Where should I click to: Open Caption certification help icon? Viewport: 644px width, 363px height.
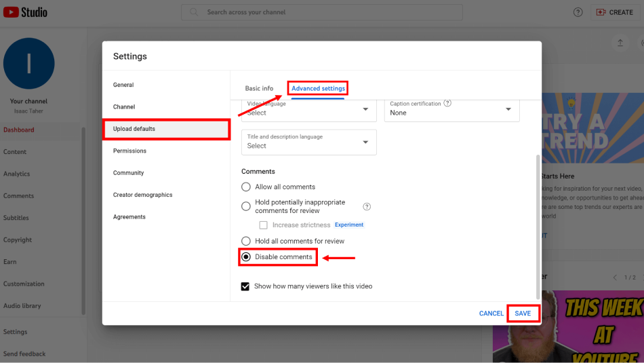click(447, 103)
